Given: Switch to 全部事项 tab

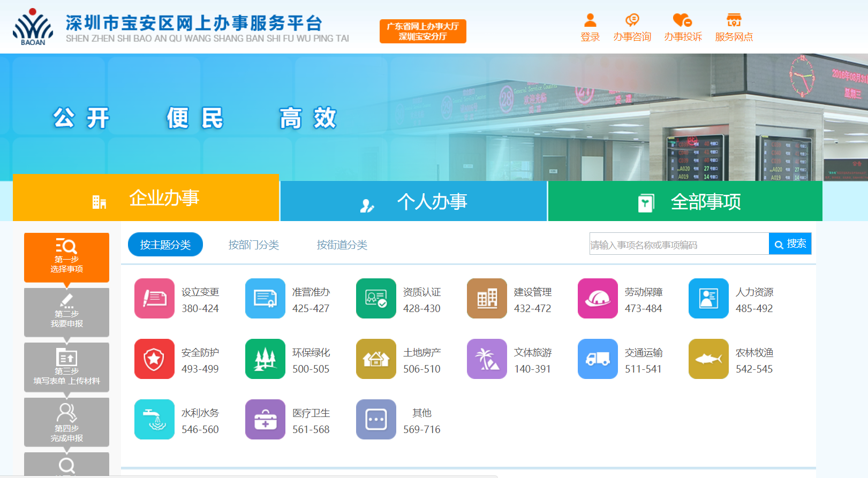Looking at the screenshot, I should point(685,201).
